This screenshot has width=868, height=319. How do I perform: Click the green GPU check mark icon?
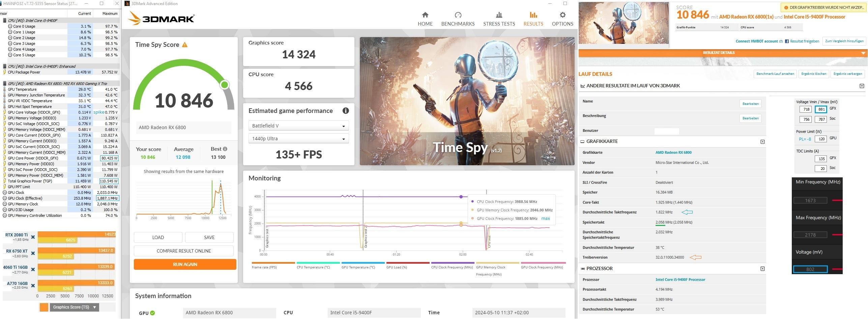[152, 313]
